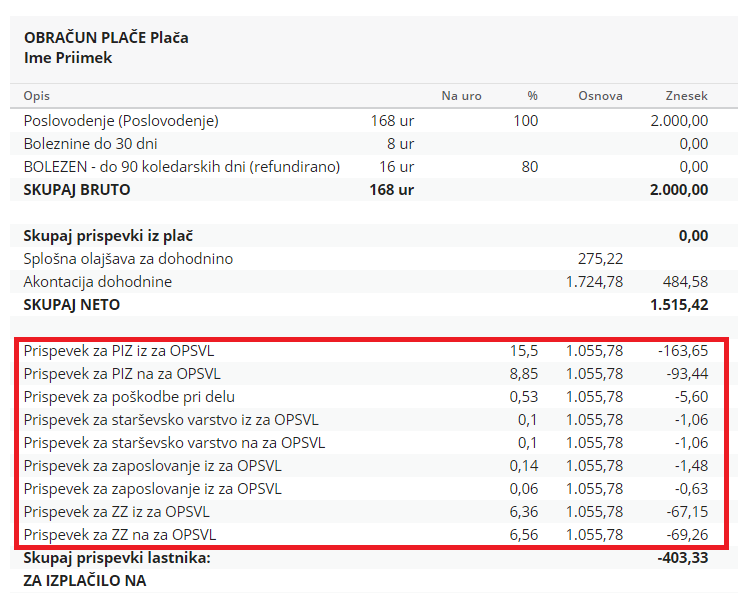Click BOLEZEN do 90 koledarskih dni row
The height and width of the screenshot is (593, 747).
pyautogui.click(x=374, y=167)
